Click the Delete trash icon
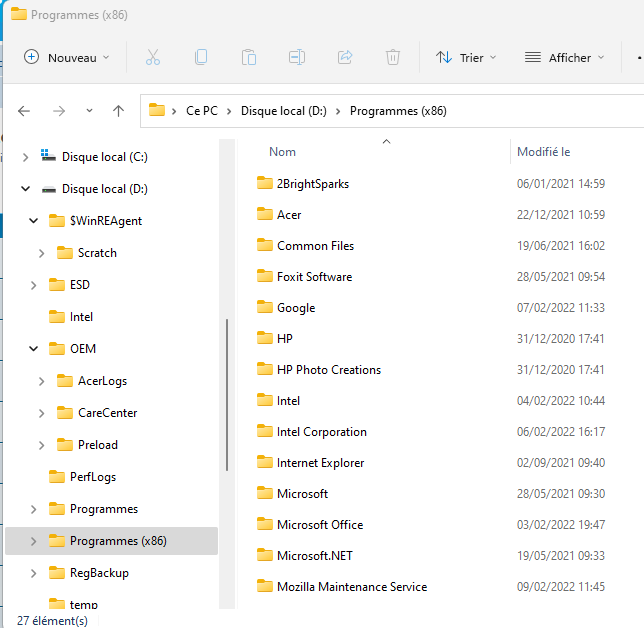Viewport: 644px width, 628px height. click(393, 57)
